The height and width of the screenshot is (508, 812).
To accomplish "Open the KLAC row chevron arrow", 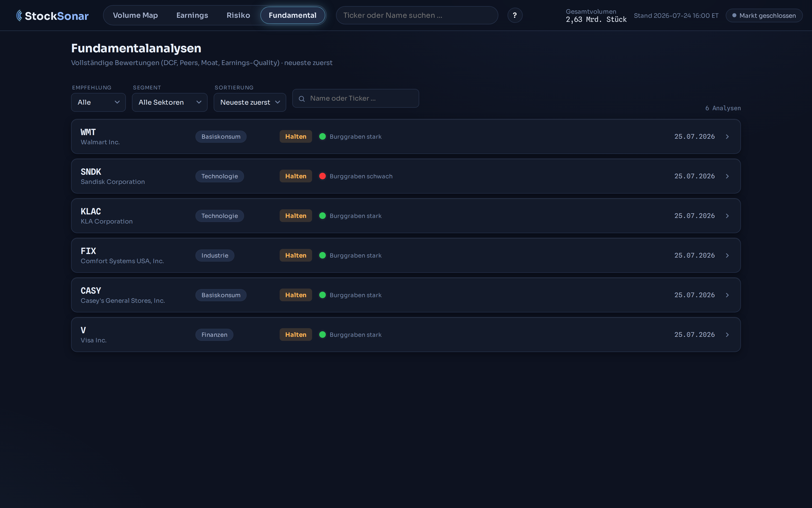I will click(727, 216).
